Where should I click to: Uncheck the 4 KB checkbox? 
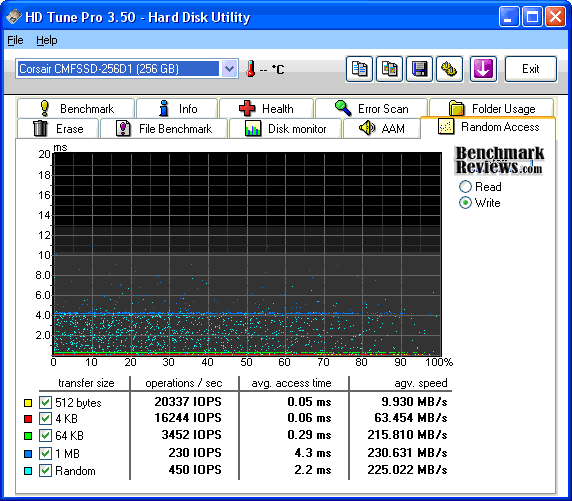coord(45,419)
